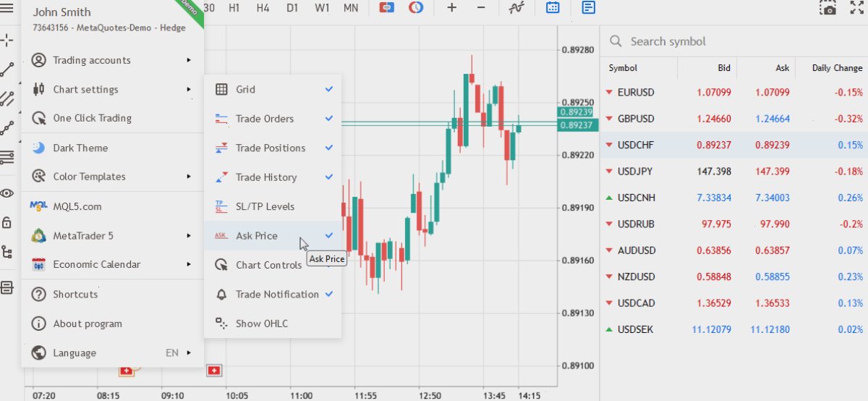Expand the MetaTrader 5 submenu
This screenshot has width=868, height=401.
click(x=112, y=236)
